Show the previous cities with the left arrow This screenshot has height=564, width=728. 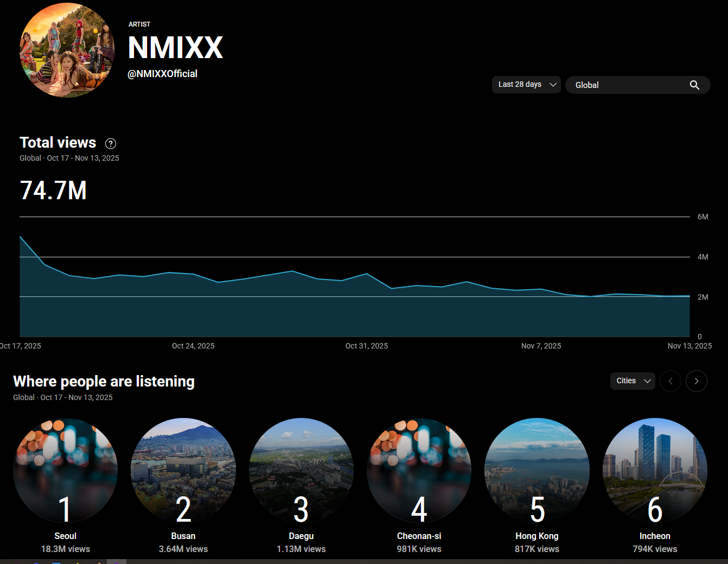[x=670, y=381]
